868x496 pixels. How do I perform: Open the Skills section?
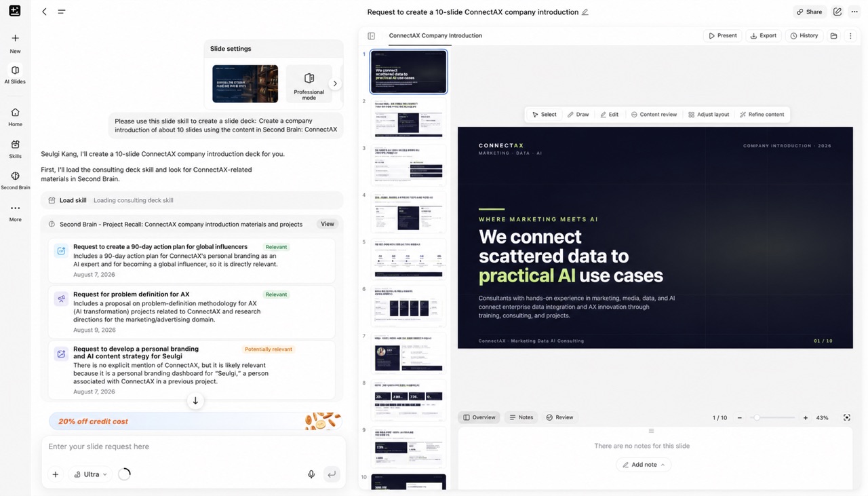click(15, 149)
